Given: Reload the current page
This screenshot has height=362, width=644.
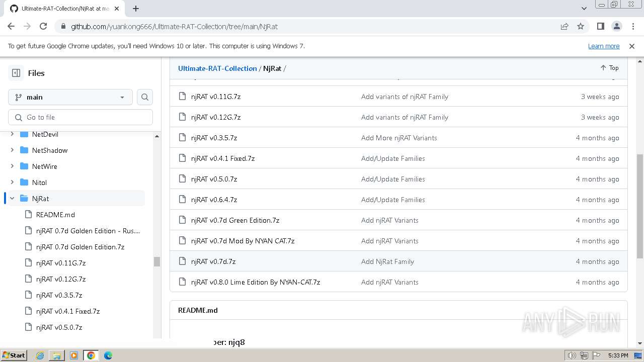Looking at the screenshot, I should pos(43,26).
